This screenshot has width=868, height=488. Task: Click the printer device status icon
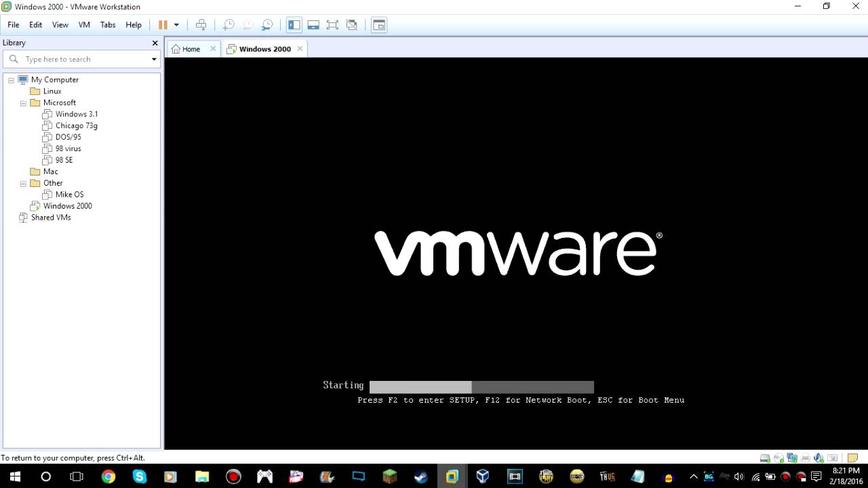click(806, 458)
